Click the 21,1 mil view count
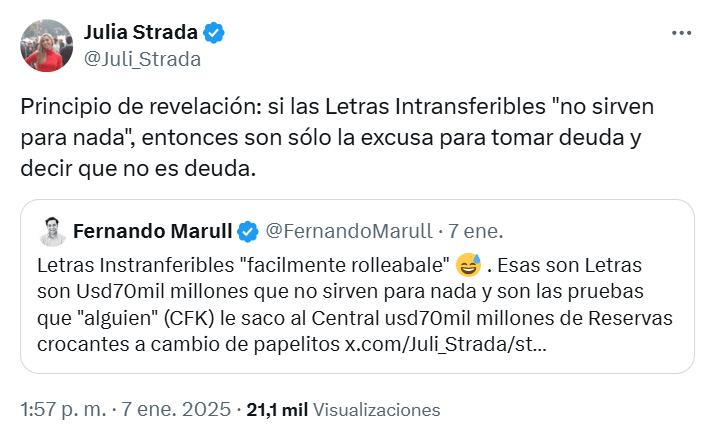712x429 pixels. (x=277, y=410)
